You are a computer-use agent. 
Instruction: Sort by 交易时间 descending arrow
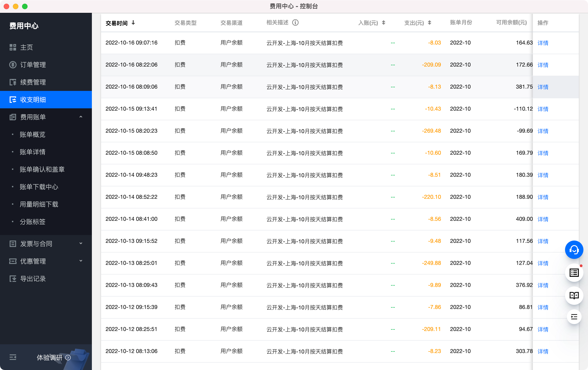coord(133,23)
